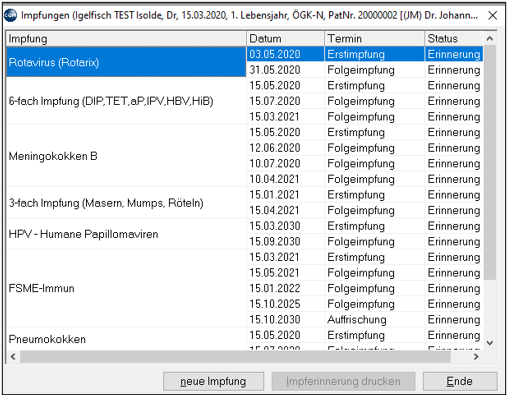Click Folgeimpfung cell for 12.06.2020

[374, 148]
